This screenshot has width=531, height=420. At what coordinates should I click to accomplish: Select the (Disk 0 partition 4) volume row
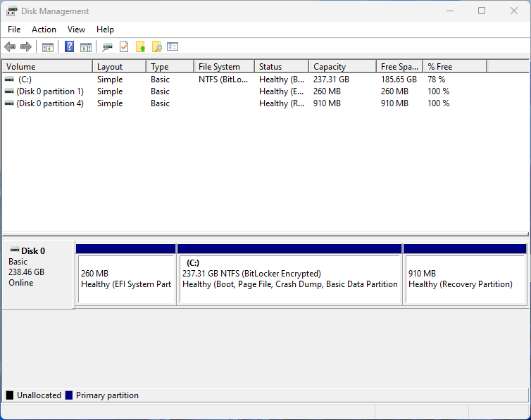tap(265, 103)
